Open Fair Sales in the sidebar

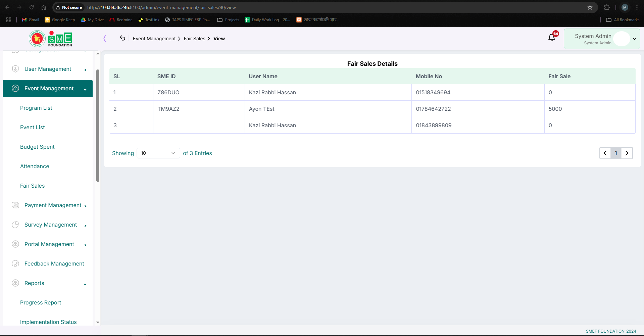[33, 186]
